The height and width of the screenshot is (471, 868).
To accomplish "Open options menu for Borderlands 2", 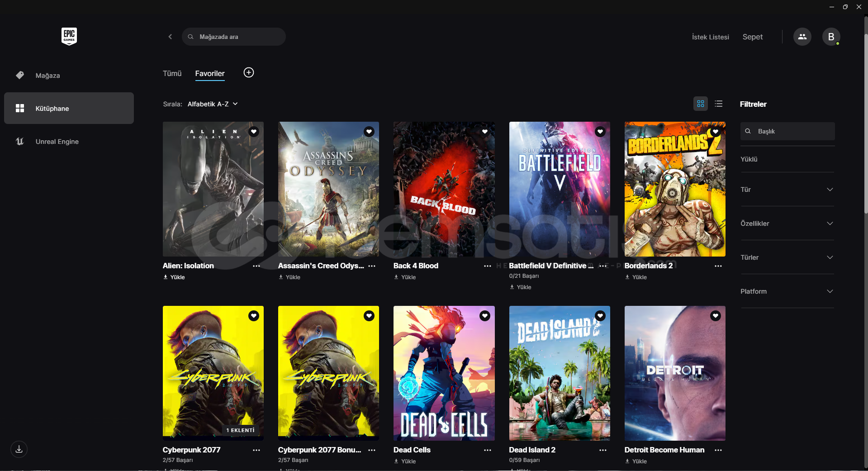I will [718, 266].
